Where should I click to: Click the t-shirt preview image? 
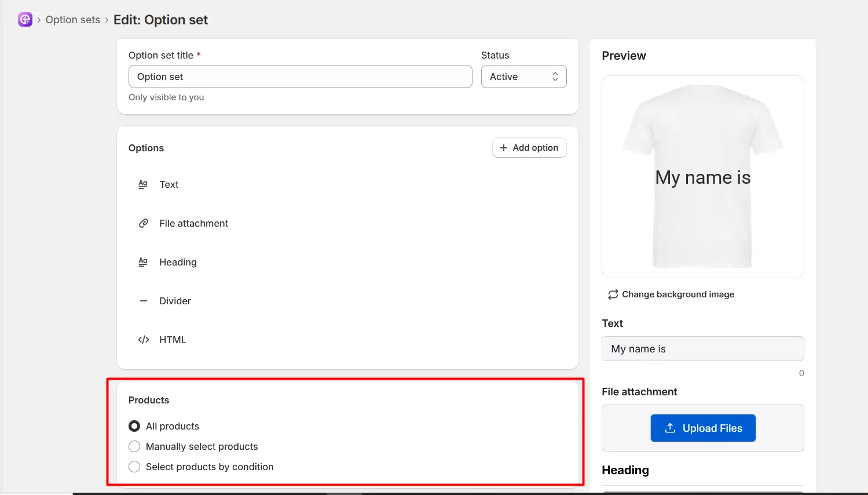(703, 177)
